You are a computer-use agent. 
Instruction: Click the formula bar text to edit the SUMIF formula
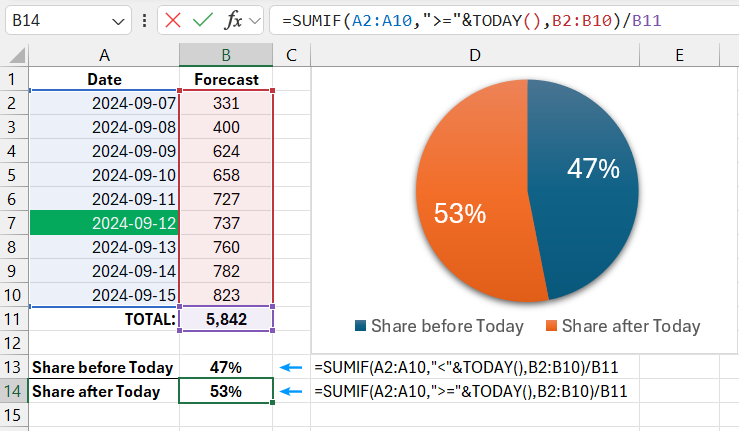[x=470, y=20]
